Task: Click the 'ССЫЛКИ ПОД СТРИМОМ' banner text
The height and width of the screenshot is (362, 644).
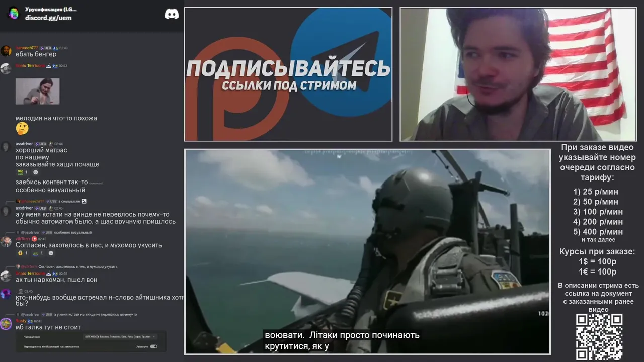Action: tap(289, 86)
